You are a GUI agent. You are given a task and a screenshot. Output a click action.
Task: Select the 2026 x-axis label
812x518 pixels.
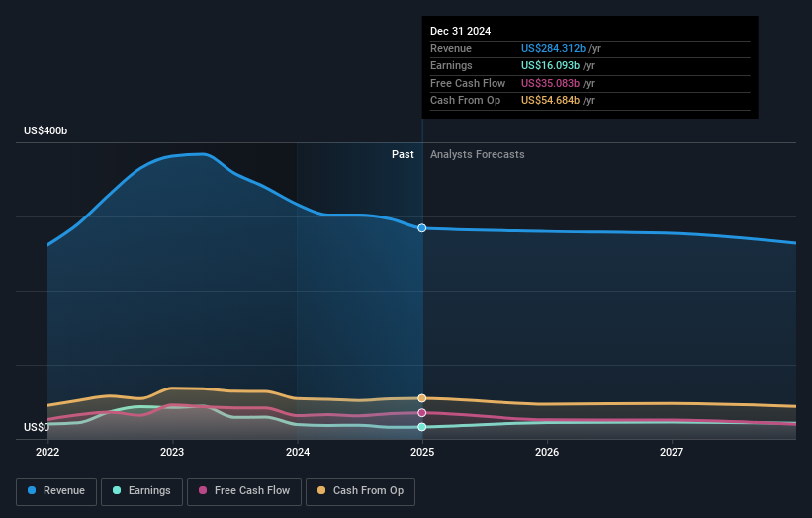[x=547, y=452]
